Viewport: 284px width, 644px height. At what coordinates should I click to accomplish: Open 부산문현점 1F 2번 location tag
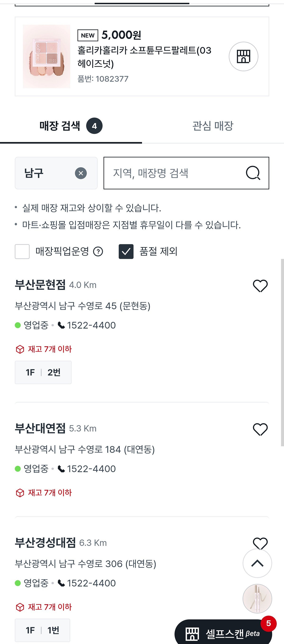pyautogui.click(x=43, y=372)
